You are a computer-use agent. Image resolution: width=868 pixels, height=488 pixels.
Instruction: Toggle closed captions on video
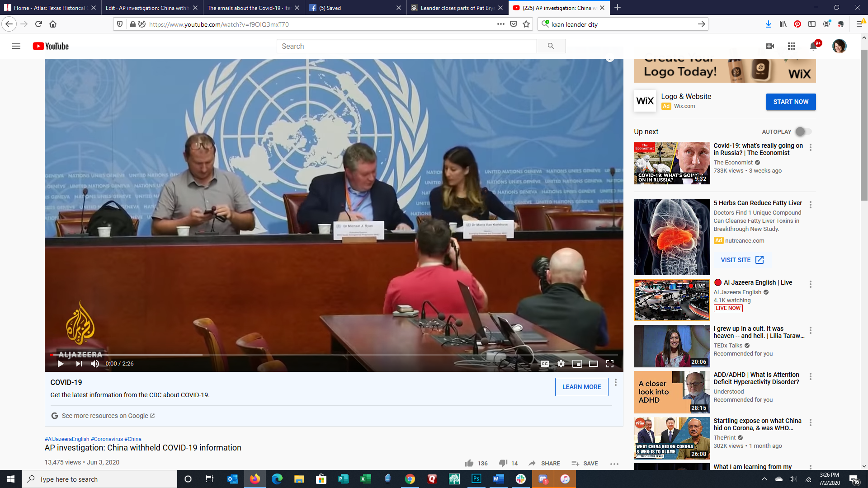click(545, 364)
